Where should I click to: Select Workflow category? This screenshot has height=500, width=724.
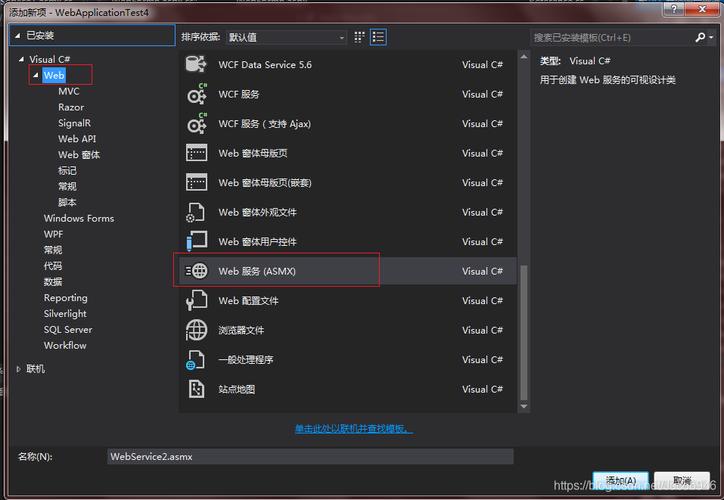pos(65,345)
